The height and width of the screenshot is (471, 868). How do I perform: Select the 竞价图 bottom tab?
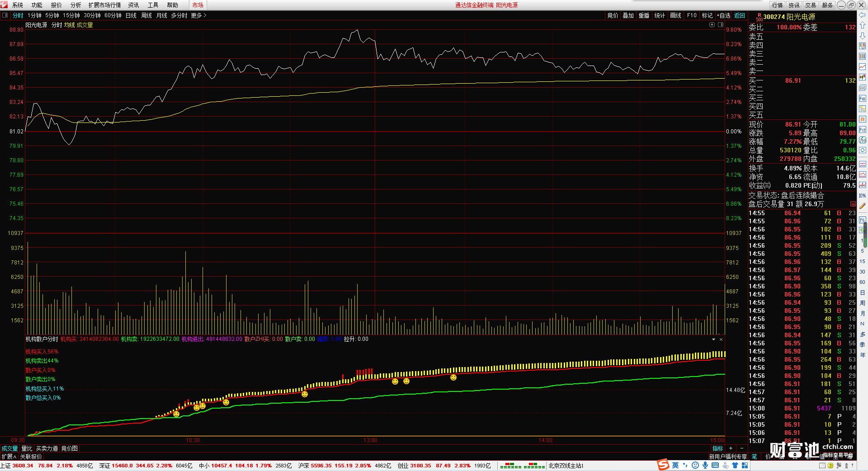coord(70,448)
